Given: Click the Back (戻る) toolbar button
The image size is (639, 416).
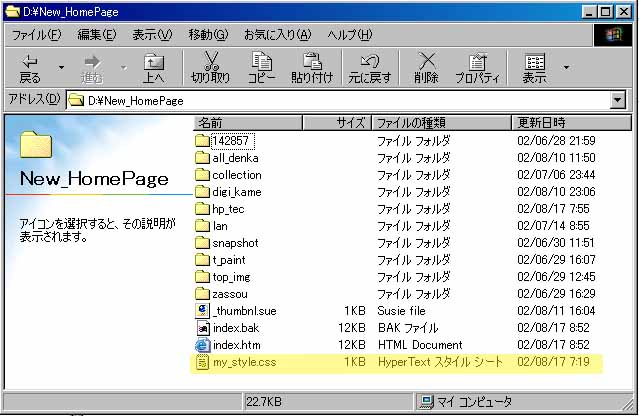Looking at the screenshot, I should [30, 68].
